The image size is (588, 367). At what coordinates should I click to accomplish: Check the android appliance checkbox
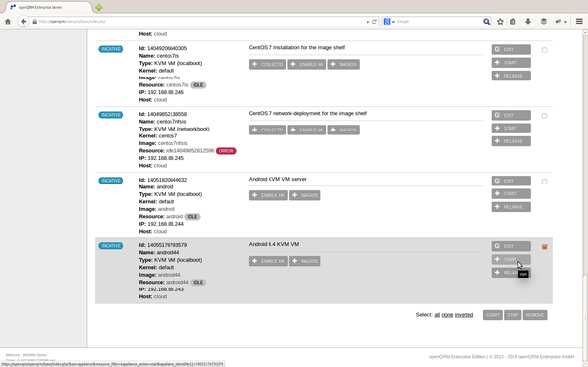pyautogui.click(x=545, y=182)
